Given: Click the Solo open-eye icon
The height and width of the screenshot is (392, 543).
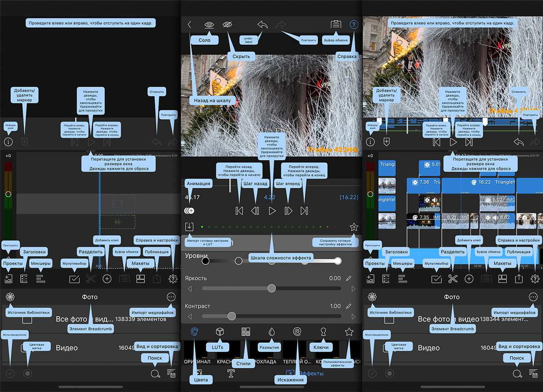Looking at the screenshot, I should [209, 25].
